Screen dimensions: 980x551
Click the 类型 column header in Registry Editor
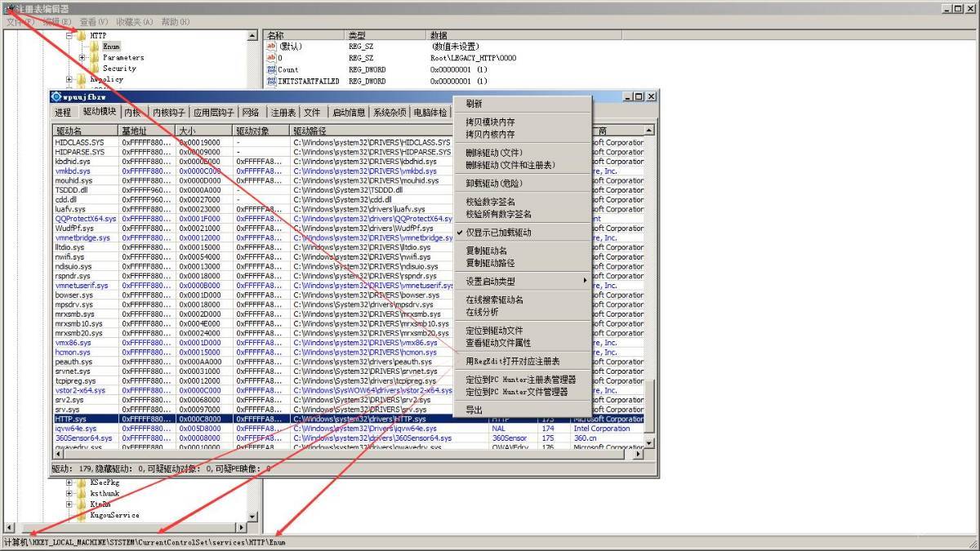(386, 36)
